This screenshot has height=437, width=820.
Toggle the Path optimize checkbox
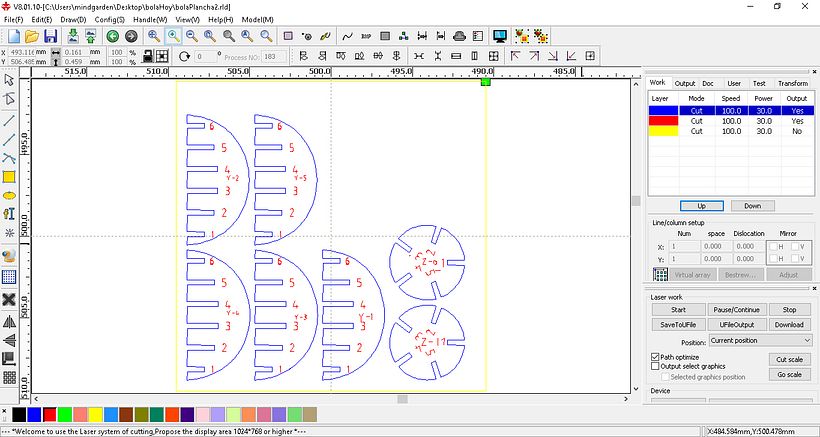(x=655, y=357)
